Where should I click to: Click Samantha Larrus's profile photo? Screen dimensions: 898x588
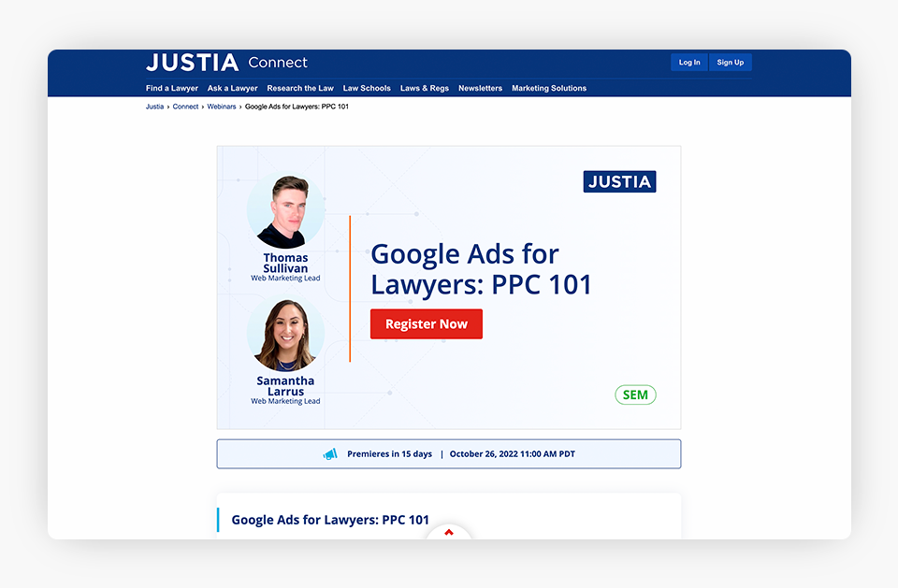(285, 335)
